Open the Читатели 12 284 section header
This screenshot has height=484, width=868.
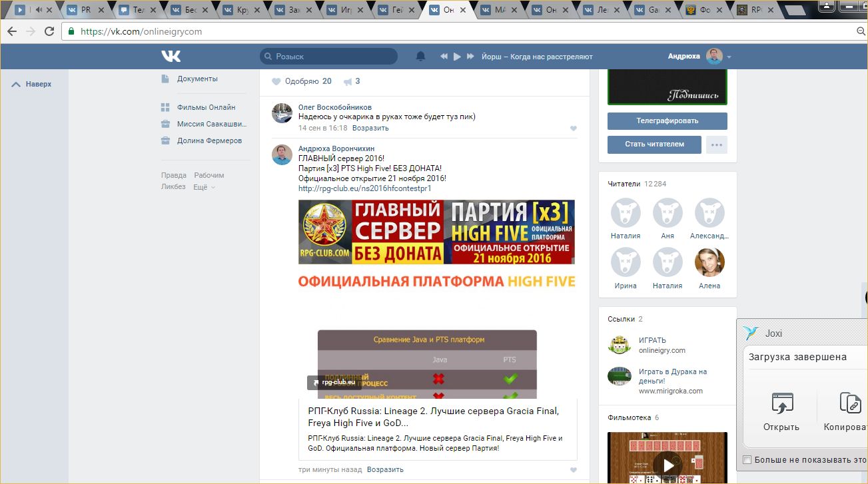click(637, 184)
